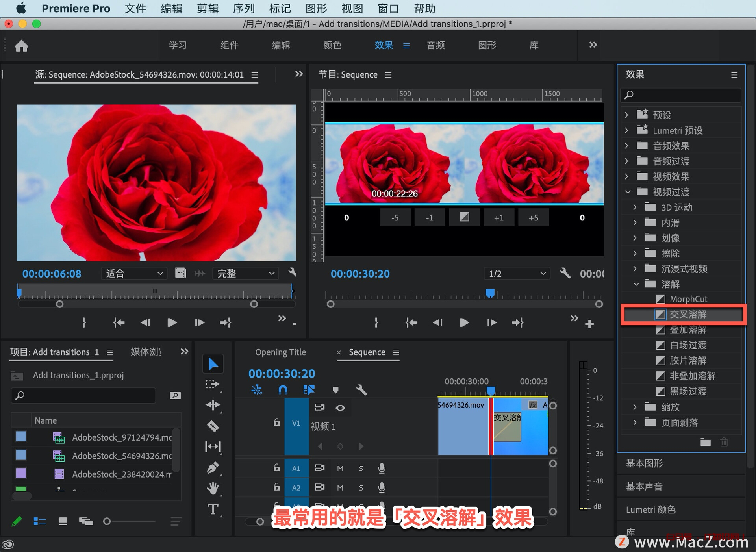Select the Type tool
Viewport: 756px width, 552px height.
[x=213, y=509]
